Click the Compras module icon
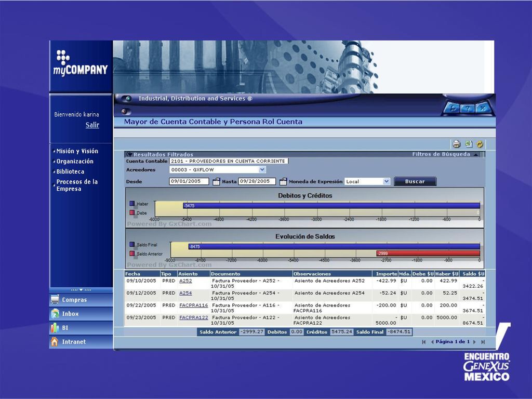 pyautogui.click(x=55, y=300)
